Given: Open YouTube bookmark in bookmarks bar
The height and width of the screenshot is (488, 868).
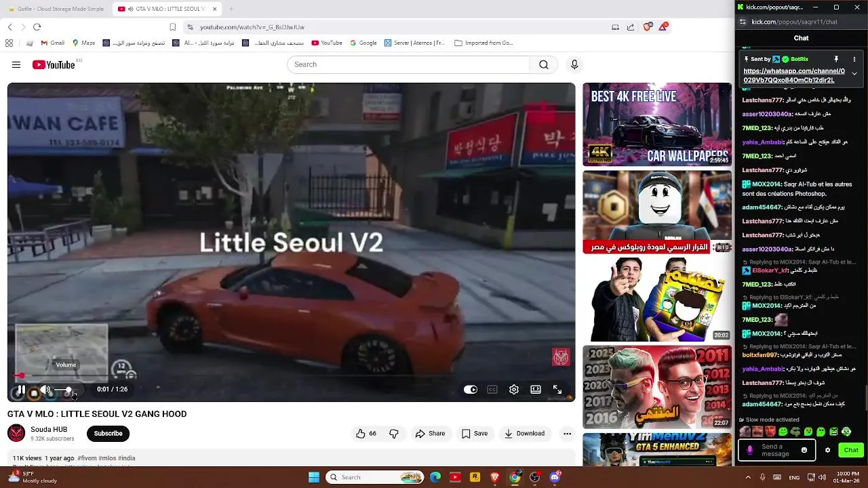Looking at the screenshot, I should pyautogui.click(x=327, y=43).
